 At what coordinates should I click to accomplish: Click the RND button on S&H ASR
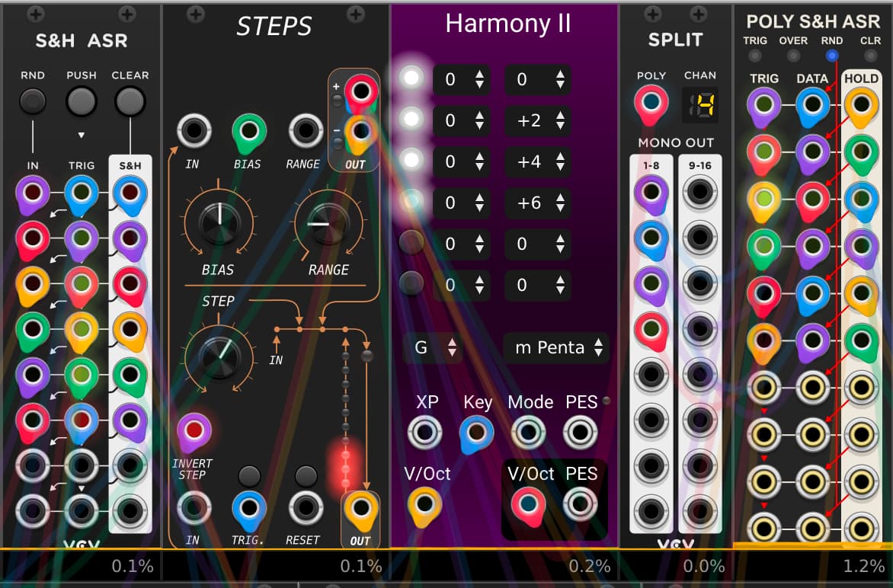pos(33,101)
